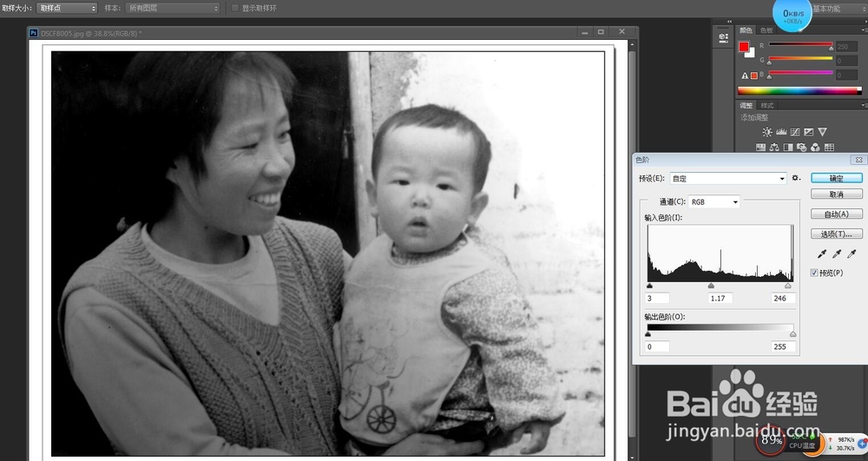Enable the Show Sampling Ring checkbox
Viewport: 868px width, 461px height.
click(x=235, y=8)
